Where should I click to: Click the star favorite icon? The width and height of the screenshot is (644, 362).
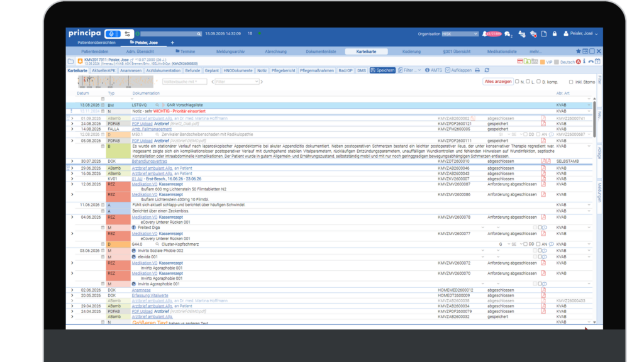coord(579,52)
